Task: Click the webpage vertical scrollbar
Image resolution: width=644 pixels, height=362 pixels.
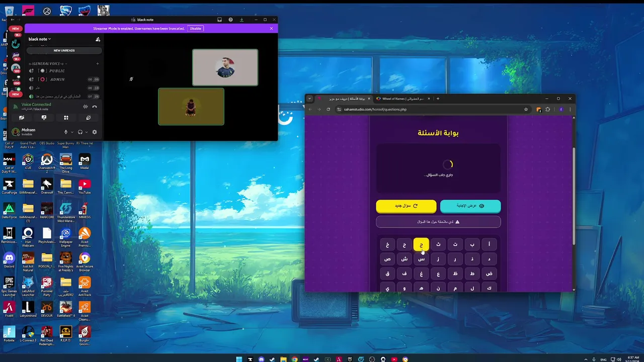Action: tap(574, 196)
